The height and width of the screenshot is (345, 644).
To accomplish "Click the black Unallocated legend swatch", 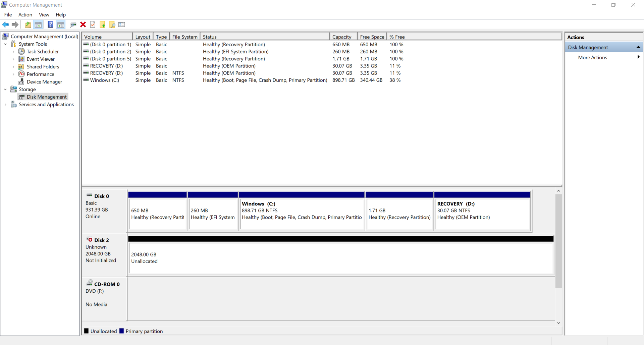I will click(x=87, y=331).
